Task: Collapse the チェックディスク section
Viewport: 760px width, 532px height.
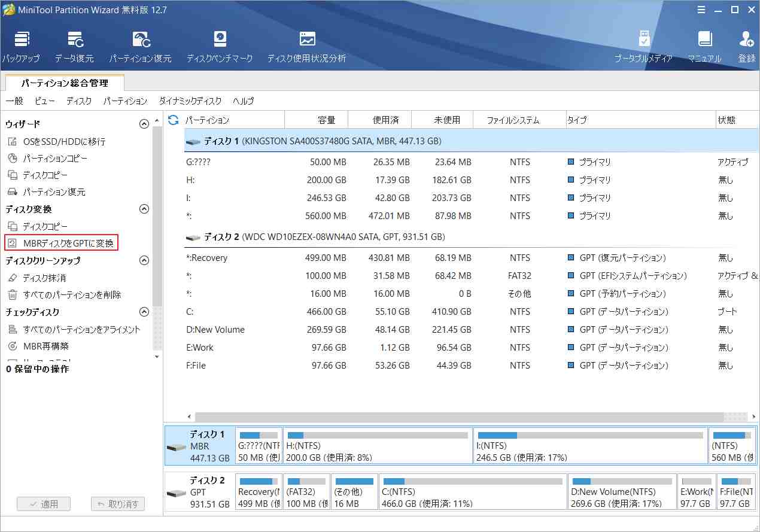Action: coord(144,311)
